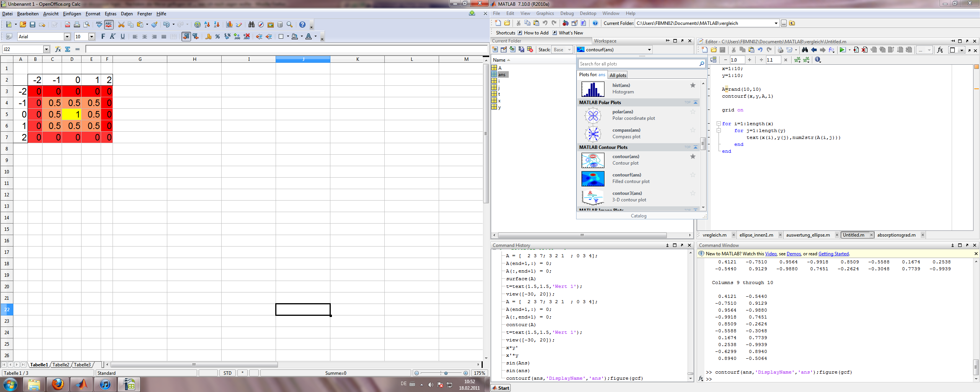
Task: Run the script with MATLAB's green Run button
Action: pyautogui.click(x=842, y=50)
